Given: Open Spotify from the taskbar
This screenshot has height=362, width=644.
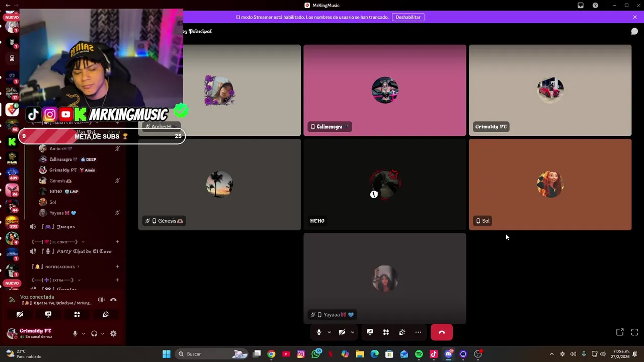Looking at the screenshot, I should (419, 354).
